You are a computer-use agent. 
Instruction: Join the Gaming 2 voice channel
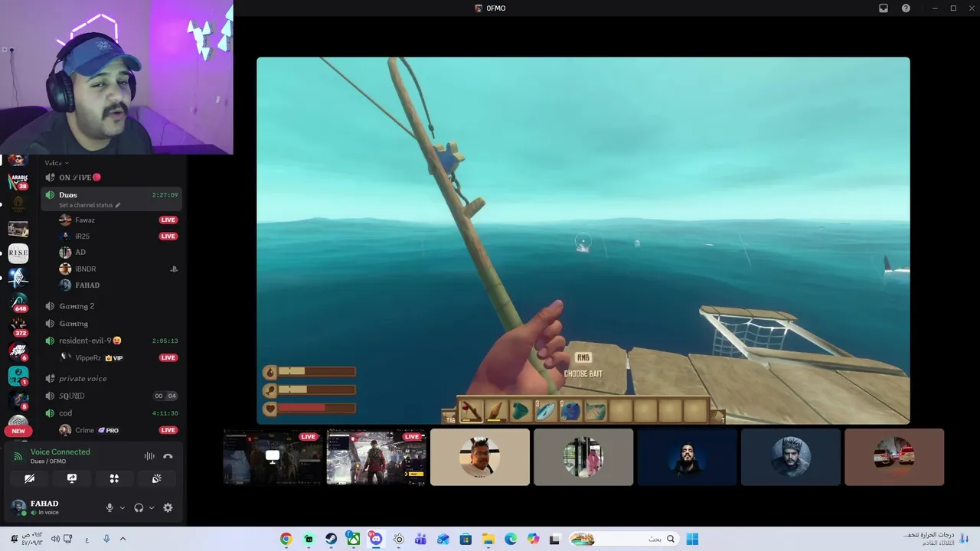click(x=112, y=306)
